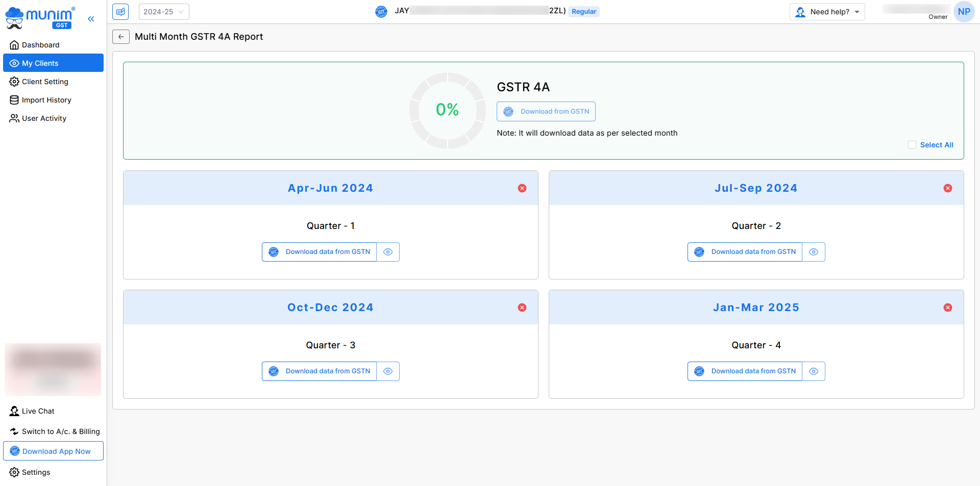Click the notes icon beside year selector
This screenshot has width=980, height=486.
click(120, 12)
